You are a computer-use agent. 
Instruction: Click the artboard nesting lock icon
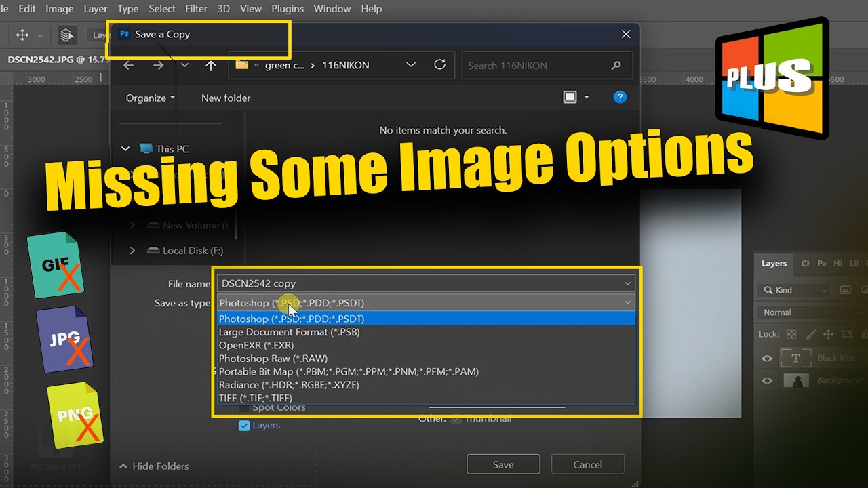pyautogui.click(x=847, y=334)
